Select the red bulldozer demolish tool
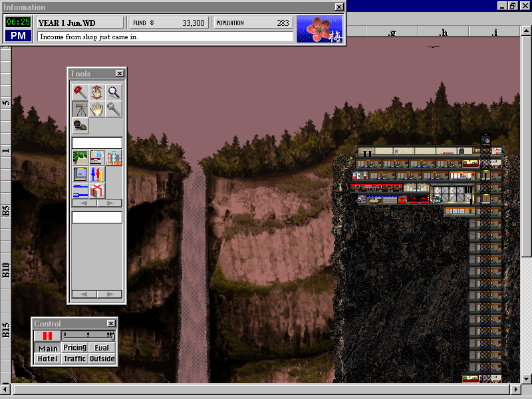 [80, 92]
